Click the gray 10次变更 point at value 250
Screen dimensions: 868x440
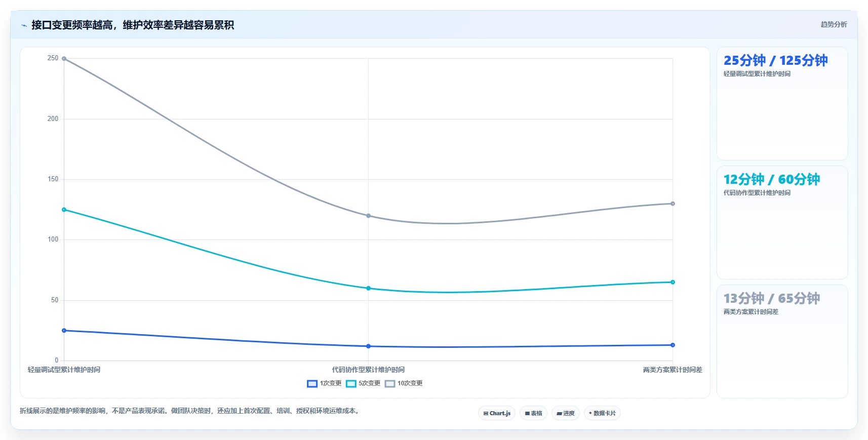click(64, 59)
